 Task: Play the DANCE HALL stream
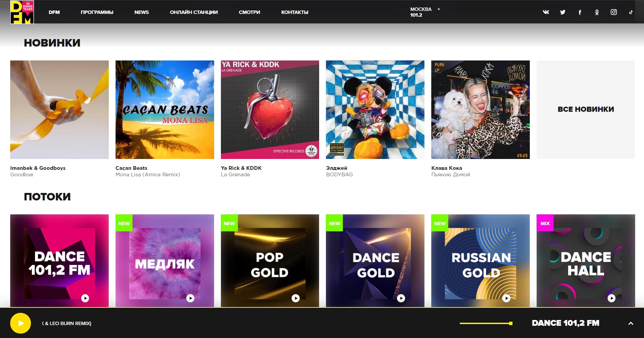click(x=611, y=298)
